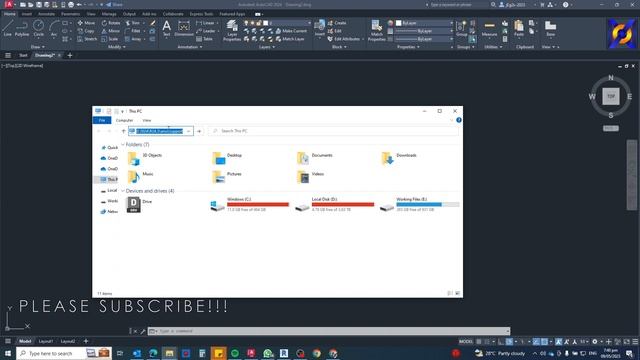
Task: Open the Array tool
Action: pyautogui.click(x=133, y=39)
